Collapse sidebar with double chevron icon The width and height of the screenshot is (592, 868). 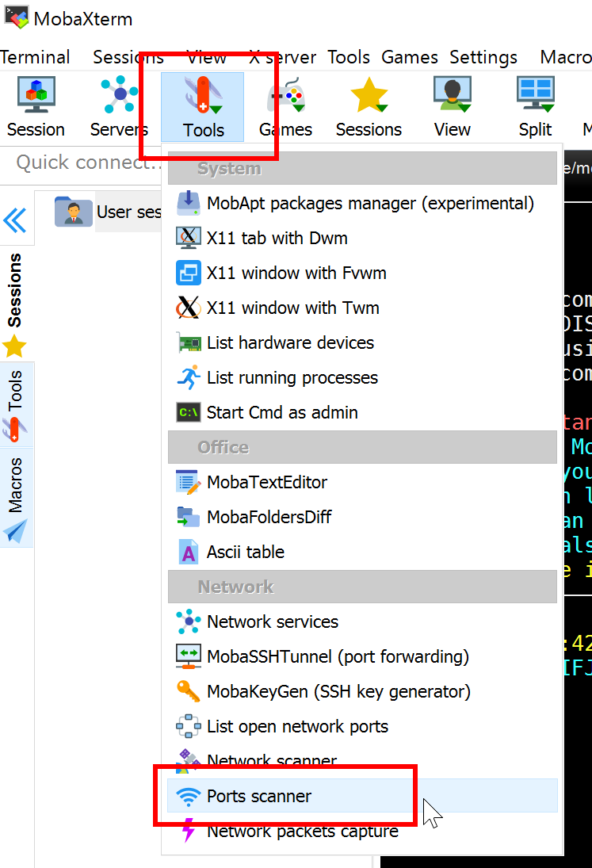[x=15, y=220]
